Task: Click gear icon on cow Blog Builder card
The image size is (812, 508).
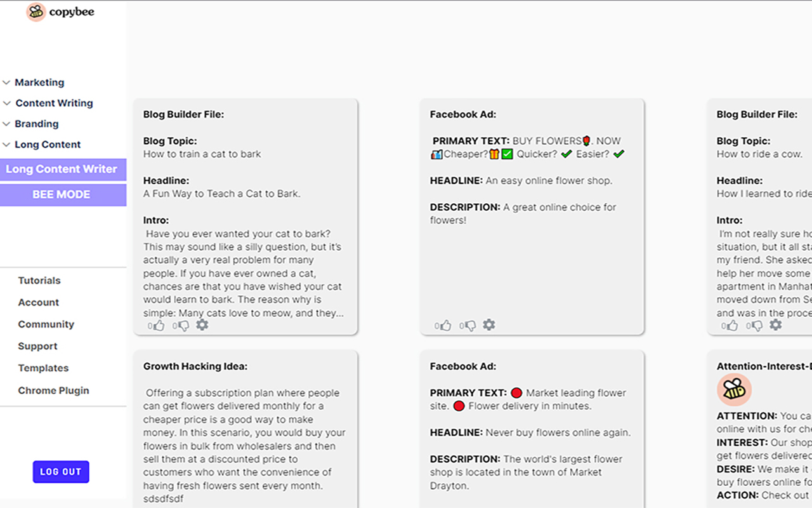Action: point(775,325)
